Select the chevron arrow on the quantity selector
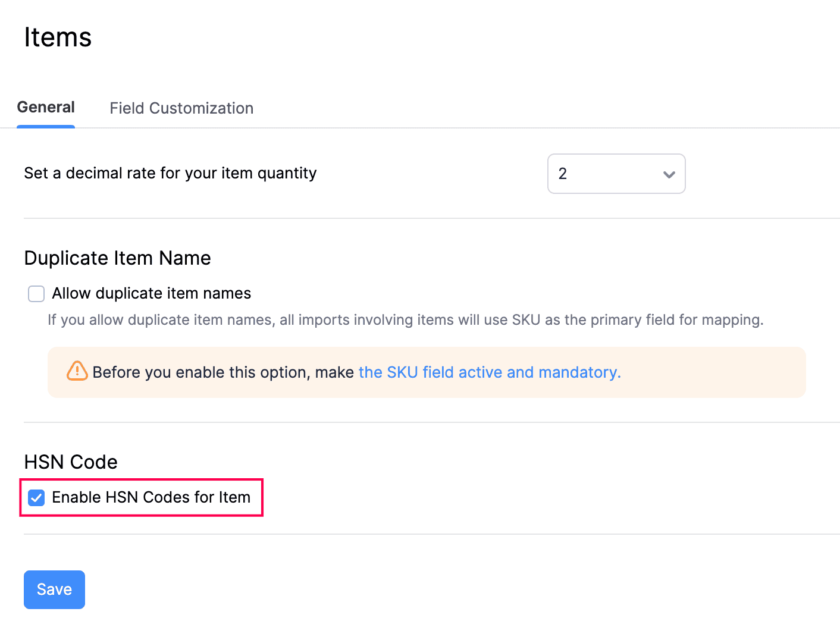The image size is (840, 640). [669, 174]
